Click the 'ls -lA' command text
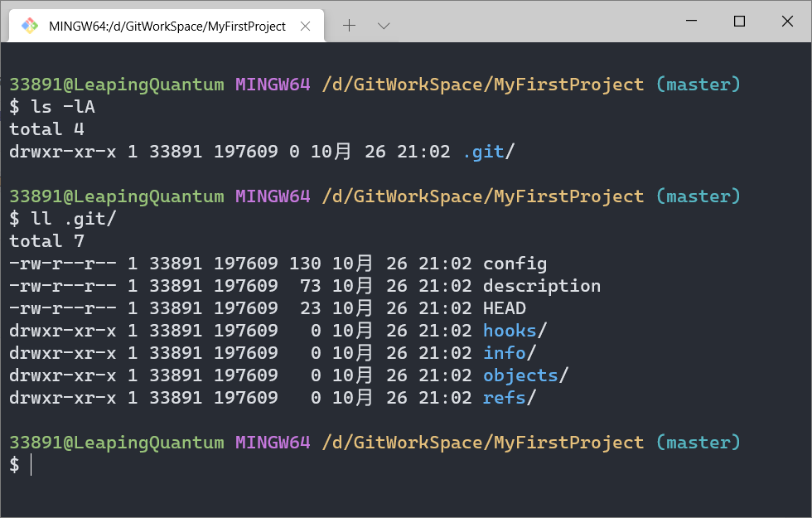The image size is (812, 518). (63, 107)
